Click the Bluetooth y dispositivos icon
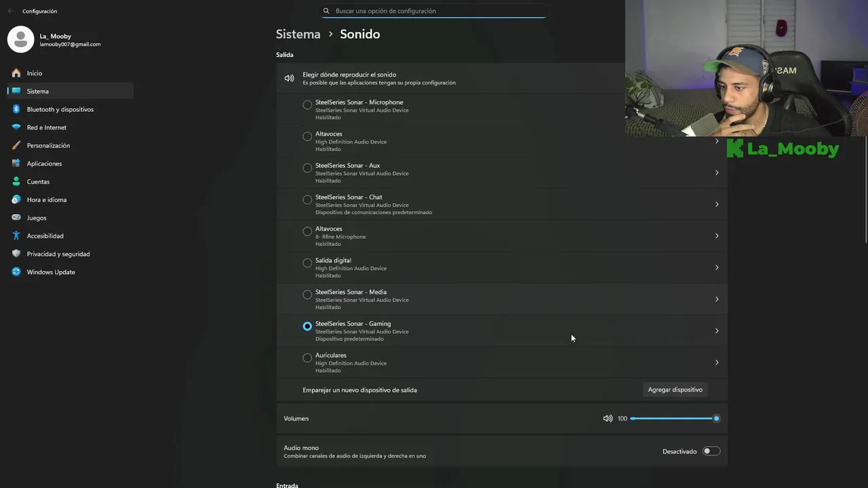This screenshot has width=868, height=488. [16, 109]
